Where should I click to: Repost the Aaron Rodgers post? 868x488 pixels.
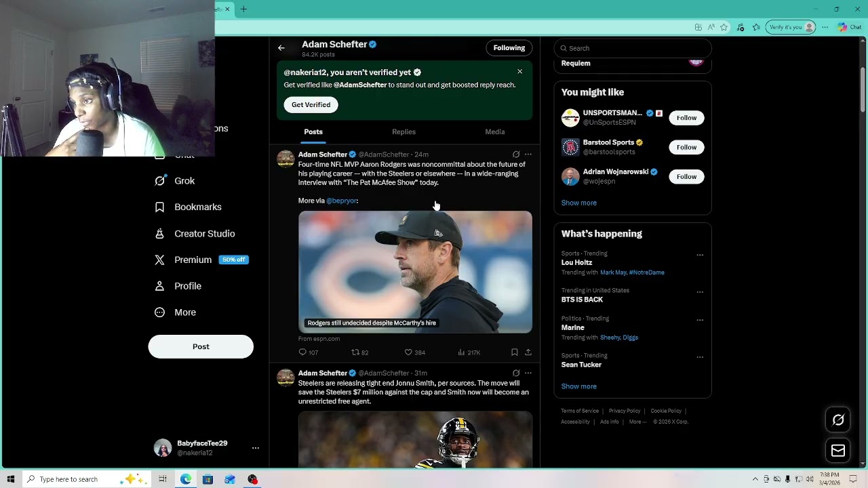coord(360,352)
